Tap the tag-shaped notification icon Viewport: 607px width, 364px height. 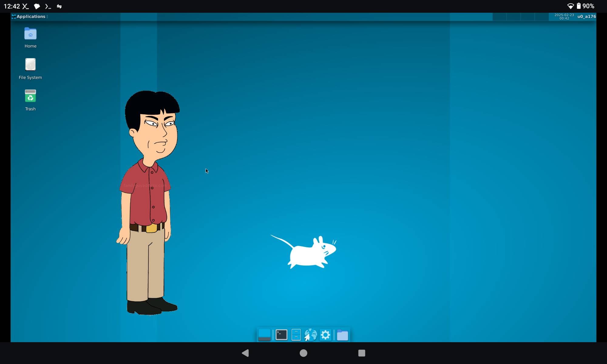click(37, 6)
